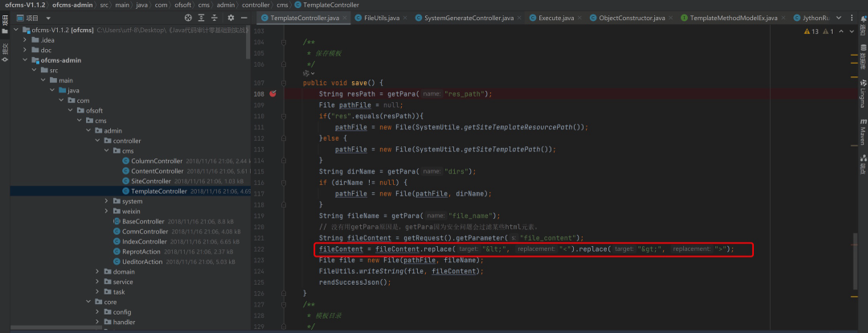This screenshot has width=868, height=333.
Task: Click the weak warning count 1 indicator
Action: coord(828,31)
